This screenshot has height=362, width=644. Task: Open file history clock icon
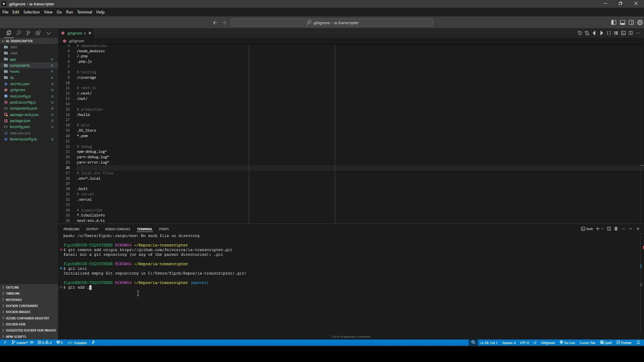[x=580, y=33]
